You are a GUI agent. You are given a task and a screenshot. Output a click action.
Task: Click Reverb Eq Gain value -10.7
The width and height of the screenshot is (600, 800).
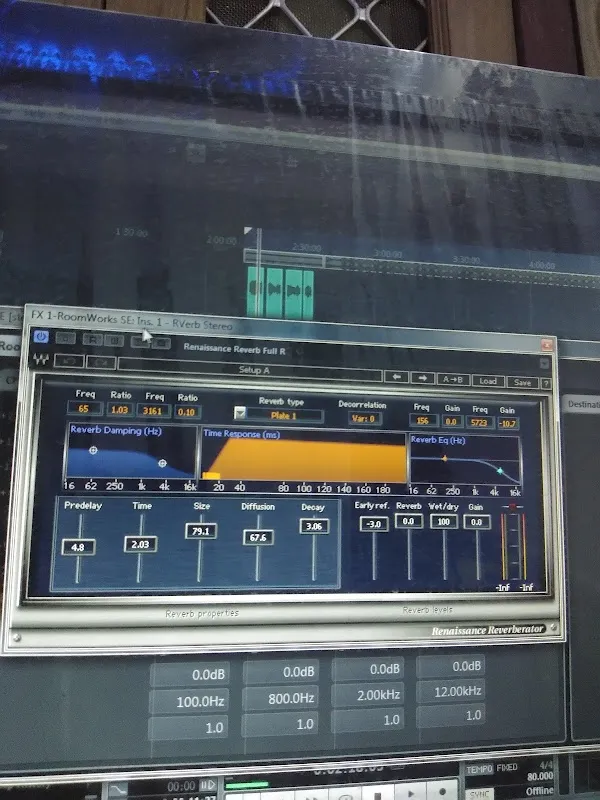tap(508, 423)
